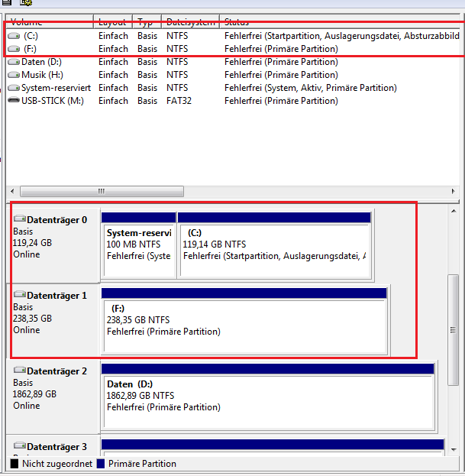465x476 pixels.
Task: Click the 'USB-STICK (M:)' volume name
Action: coord(53,101)
